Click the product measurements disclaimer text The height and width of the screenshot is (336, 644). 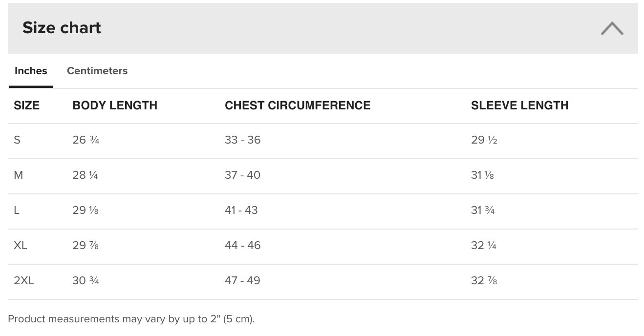pyautogui.click(x=131, y=319)
